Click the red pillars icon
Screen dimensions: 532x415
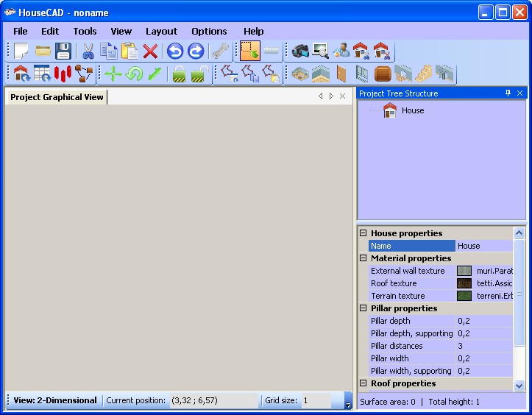click(x=63, y=74)
